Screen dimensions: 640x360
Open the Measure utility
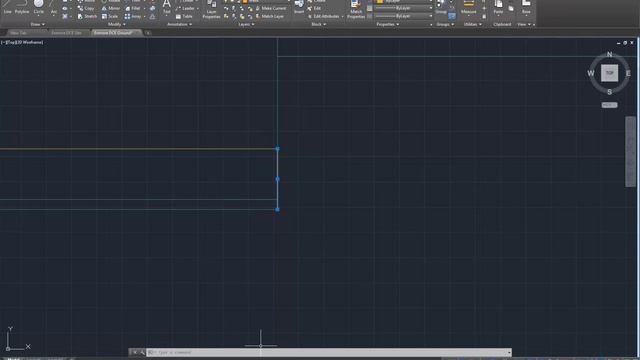(x=469, y=7)
